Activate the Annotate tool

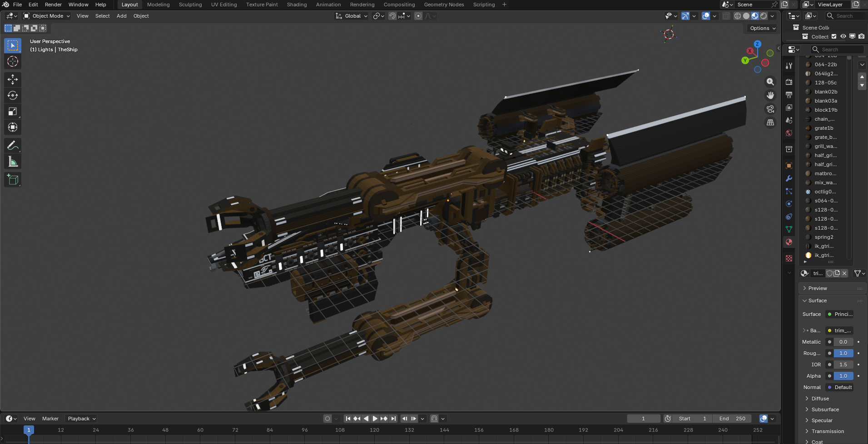(13, 145)
